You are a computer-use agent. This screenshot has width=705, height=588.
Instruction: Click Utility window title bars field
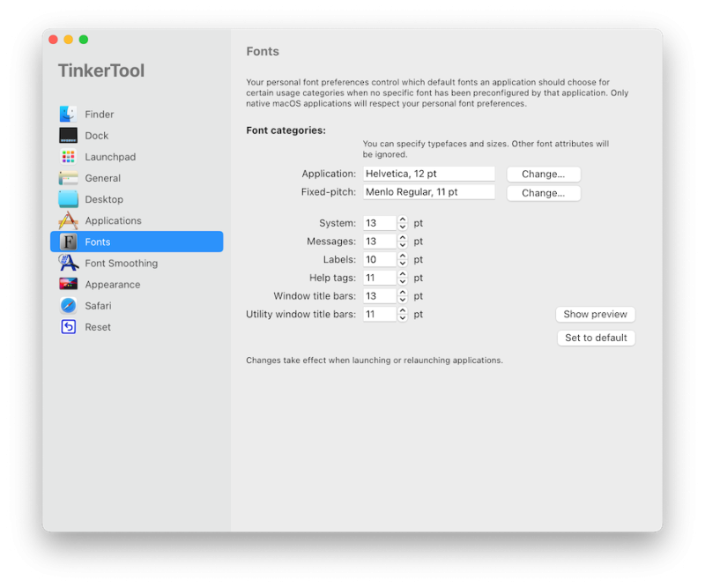380,314
